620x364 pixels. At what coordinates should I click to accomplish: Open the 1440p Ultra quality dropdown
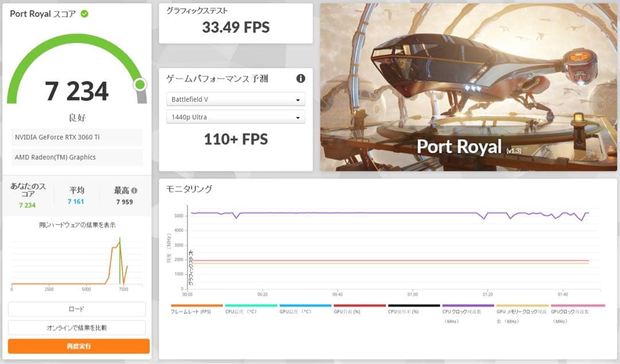pos(235,117)
